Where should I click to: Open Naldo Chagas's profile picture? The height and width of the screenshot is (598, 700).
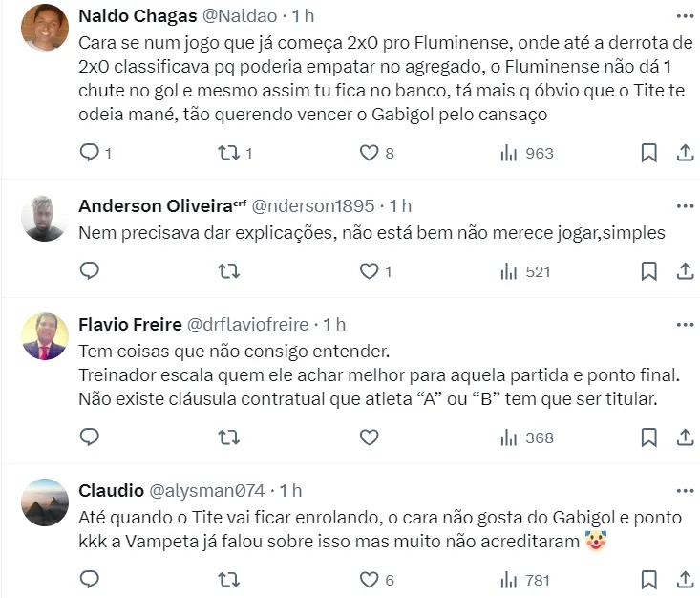pyautogui.click(x=44, y=28)
